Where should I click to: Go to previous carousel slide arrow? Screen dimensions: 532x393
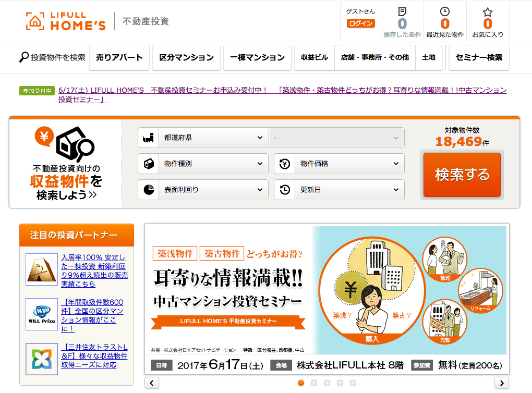point(152,383)
